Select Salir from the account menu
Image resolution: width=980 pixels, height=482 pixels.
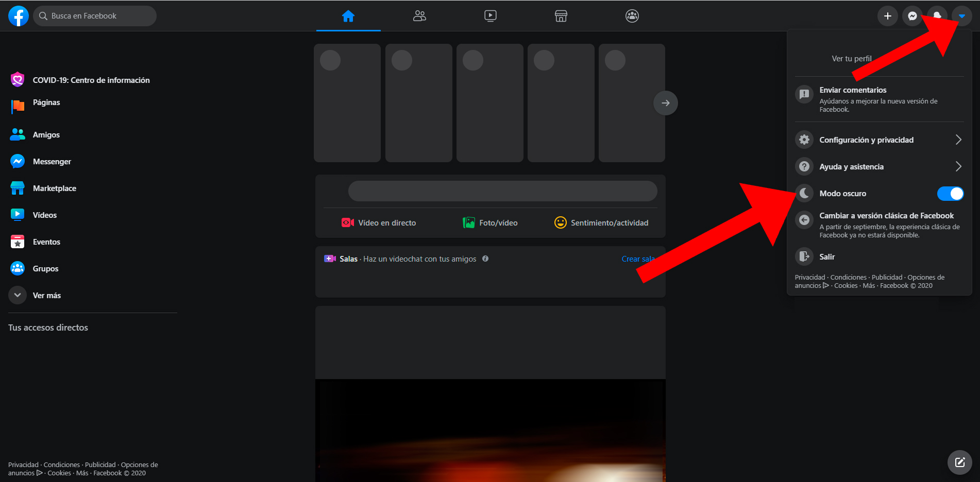tap(826, 256)
